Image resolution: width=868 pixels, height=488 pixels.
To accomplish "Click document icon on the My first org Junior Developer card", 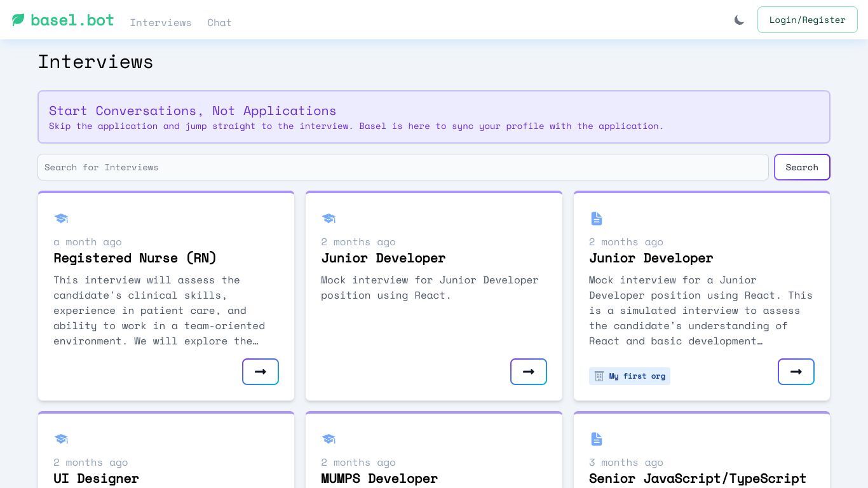I will tap(596, 219).
